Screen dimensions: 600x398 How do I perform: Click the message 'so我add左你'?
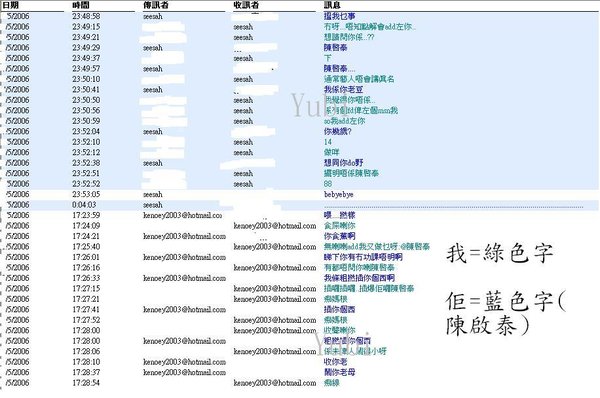344,121
